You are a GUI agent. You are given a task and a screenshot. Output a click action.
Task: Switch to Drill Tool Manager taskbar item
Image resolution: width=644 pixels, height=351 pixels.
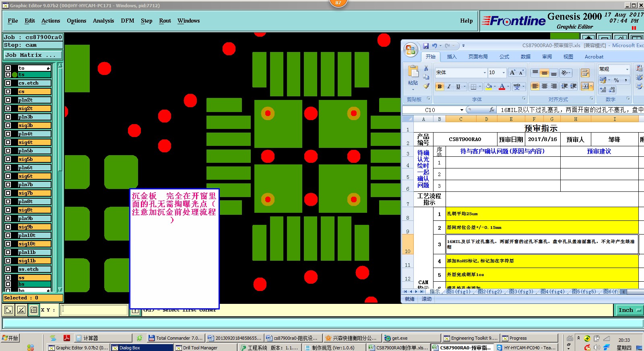(206, 347)
